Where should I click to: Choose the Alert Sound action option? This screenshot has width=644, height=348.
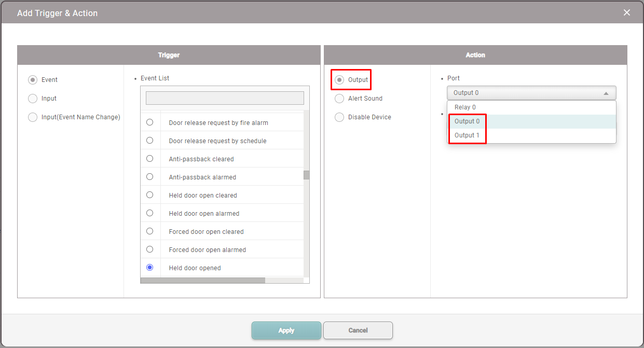(x=339, y=99)
